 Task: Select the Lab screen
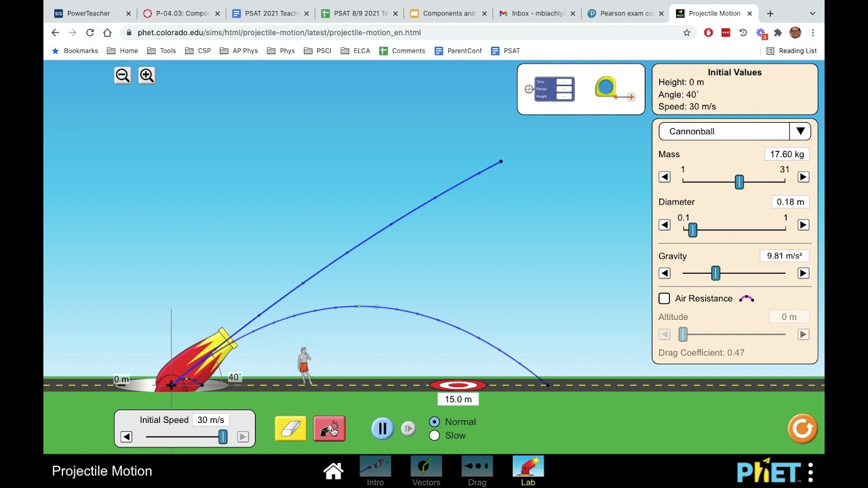coord(528,471)
